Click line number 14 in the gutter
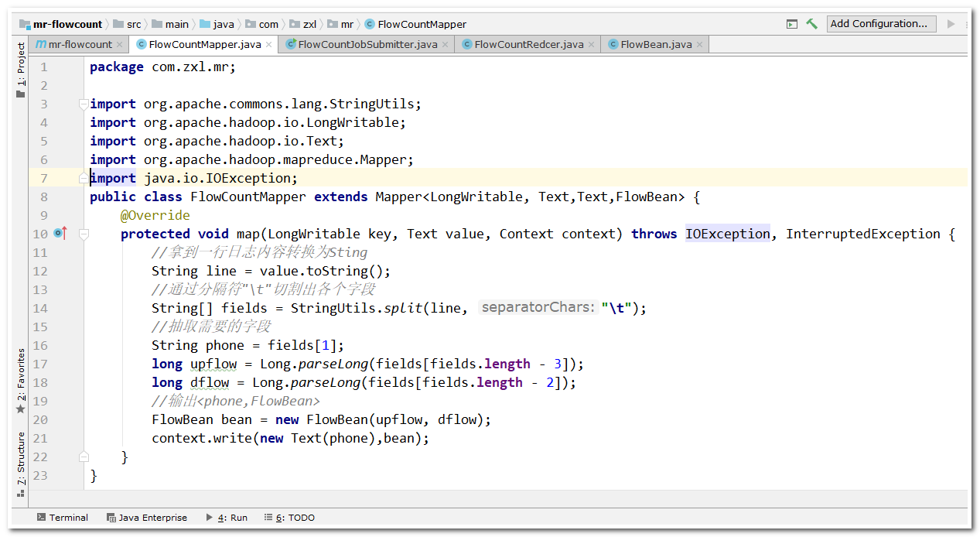 click(x=40, y=308)
